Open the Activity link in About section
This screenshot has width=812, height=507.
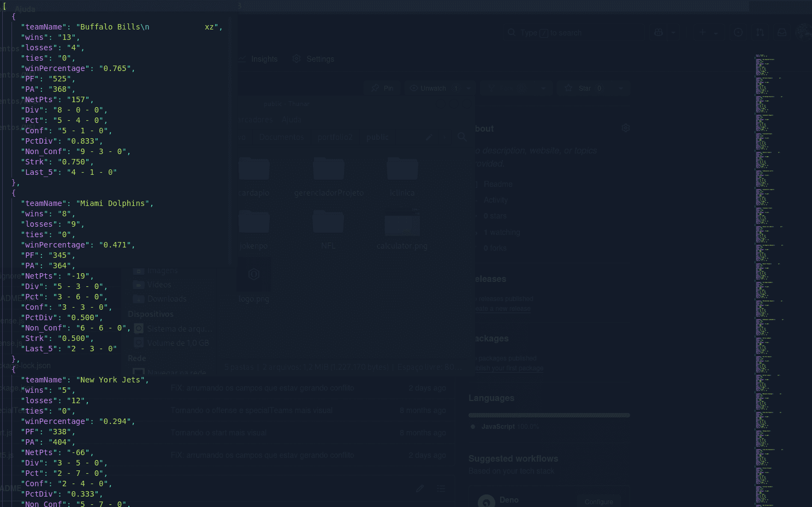[496, 200]
